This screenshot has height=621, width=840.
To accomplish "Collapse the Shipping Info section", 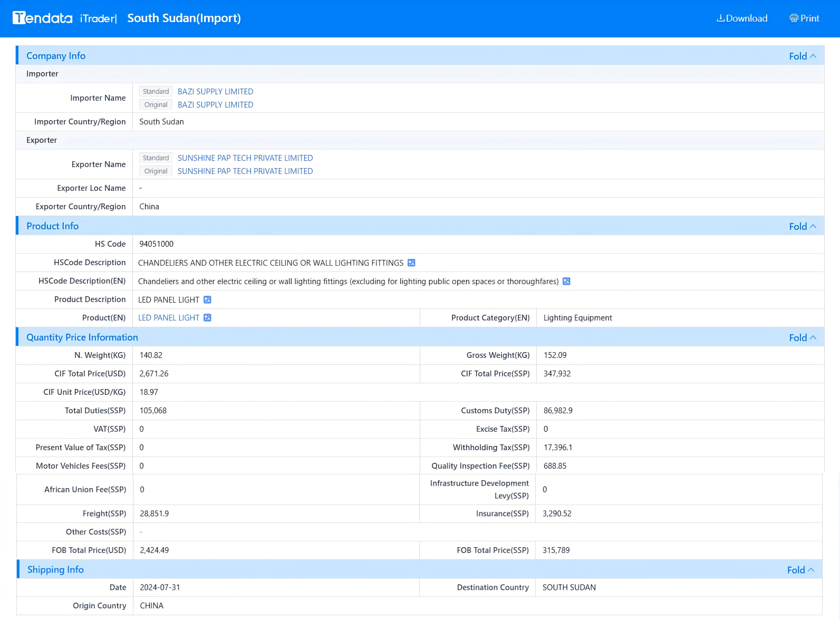I will (x=800, y=570).
